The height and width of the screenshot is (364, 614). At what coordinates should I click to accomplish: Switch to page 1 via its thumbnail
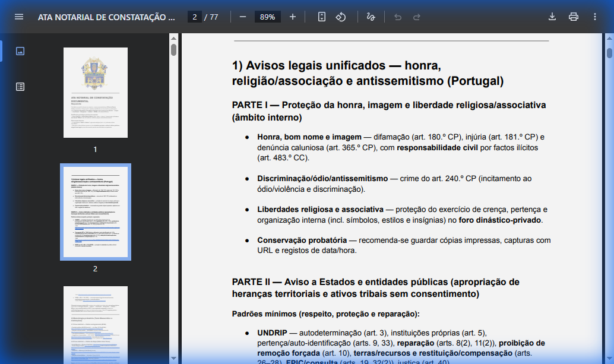[95, 92]
